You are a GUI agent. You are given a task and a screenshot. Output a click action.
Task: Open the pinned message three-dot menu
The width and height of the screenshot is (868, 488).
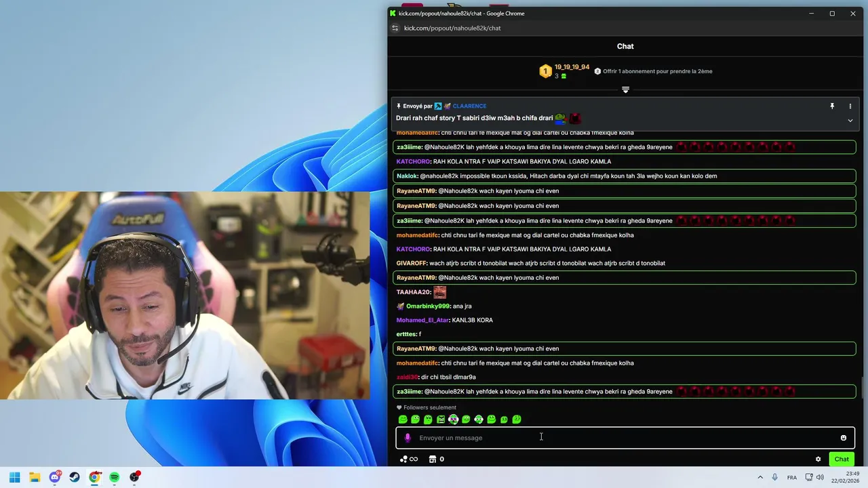click(850, 106)
